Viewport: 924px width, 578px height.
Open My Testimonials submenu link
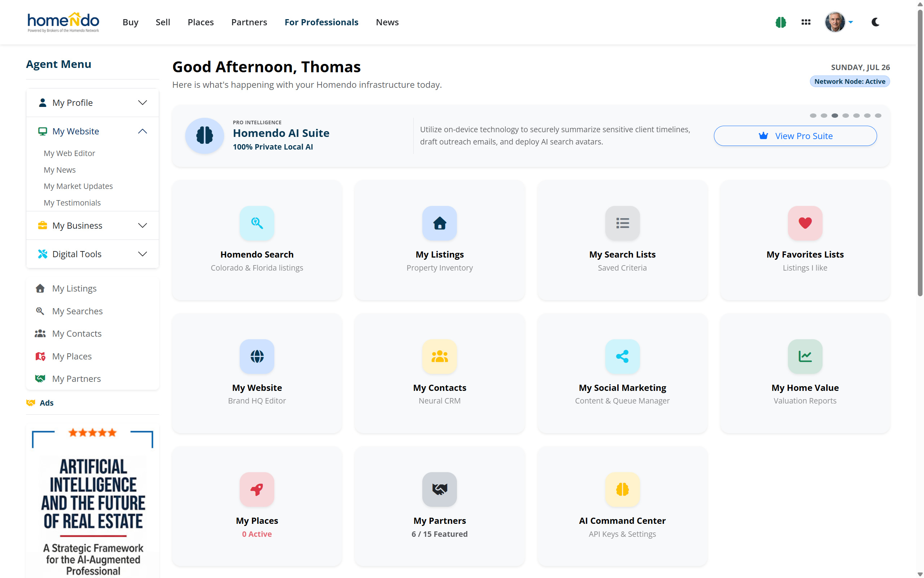pyautogui.click(x=72, y=203)
